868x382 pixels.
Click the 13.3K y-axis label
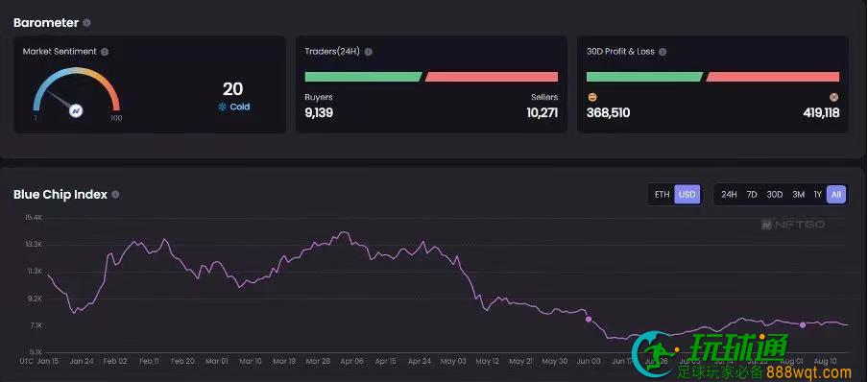(34, 244)
